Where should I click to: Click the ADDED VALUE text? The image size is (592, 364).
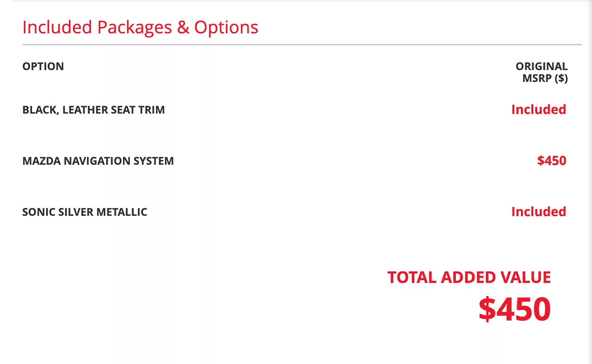click(495, 278)
